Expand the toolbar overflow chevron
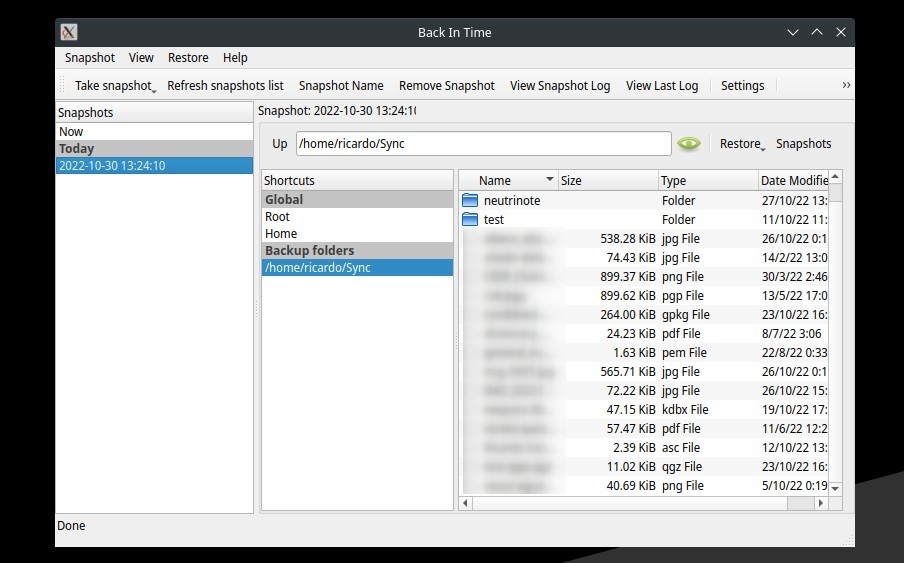This screenshot has width=904, height=563. click(846, 85)
